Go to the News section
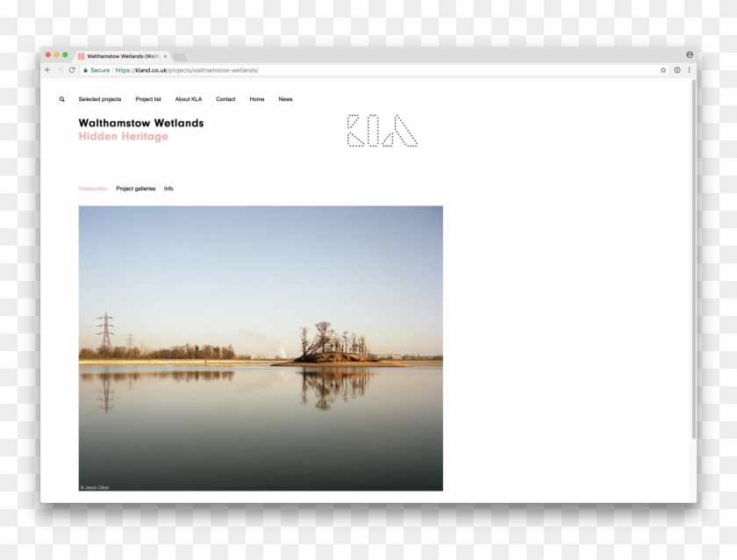This screenshot has width=737, height=560. tap(285, 99)
